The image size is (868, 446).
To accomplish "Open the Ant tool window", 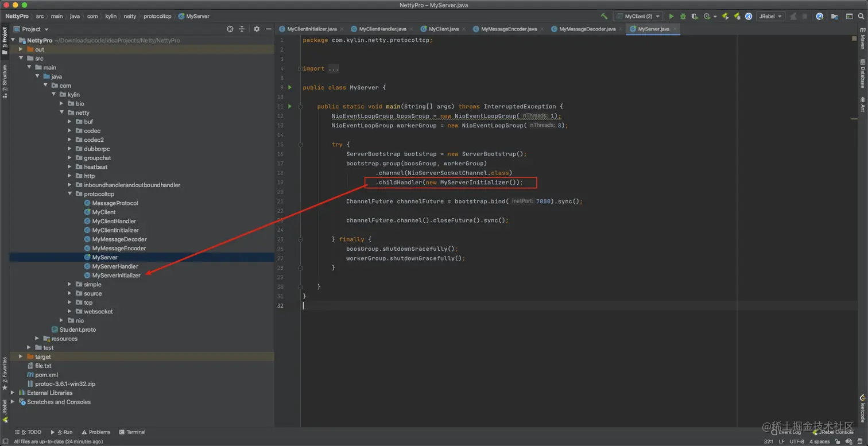I will click(862, 105).
